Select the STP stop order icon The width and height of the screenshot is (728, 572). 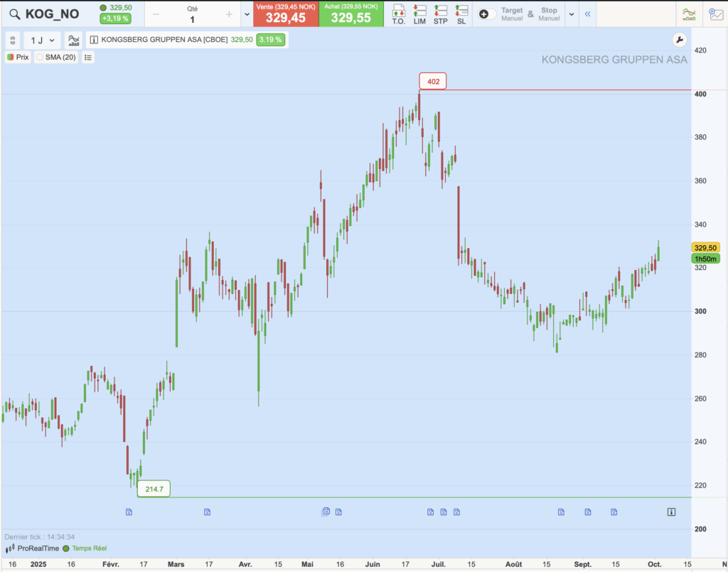tap(441, 13)
